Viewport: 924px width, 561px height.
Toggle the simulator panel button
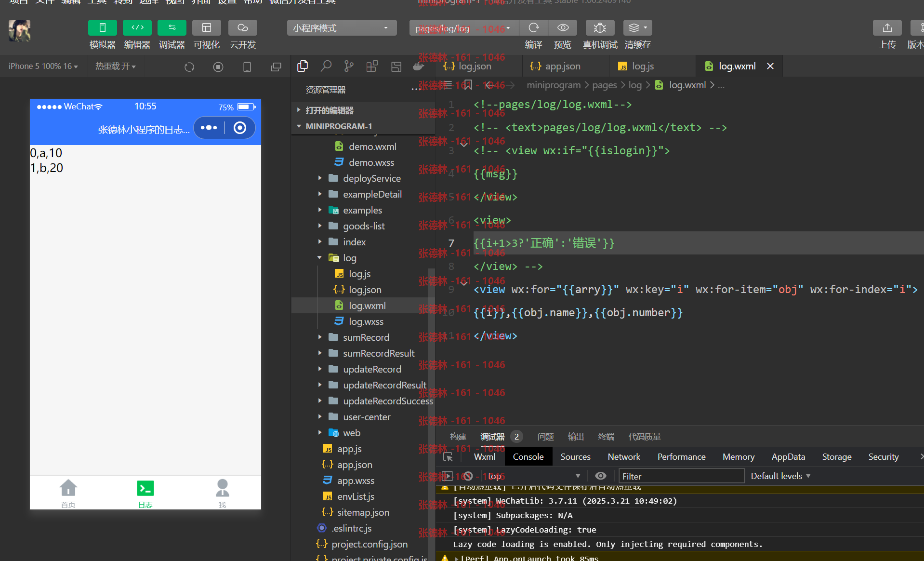click(x=102, y=28)
